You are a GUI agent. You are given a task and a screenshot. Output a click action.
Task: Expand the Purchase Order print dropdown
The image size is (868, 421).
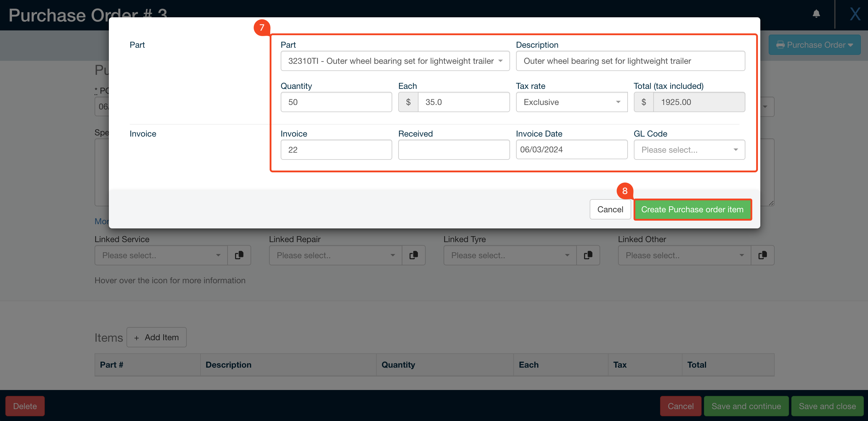click(x=850, y=45)
